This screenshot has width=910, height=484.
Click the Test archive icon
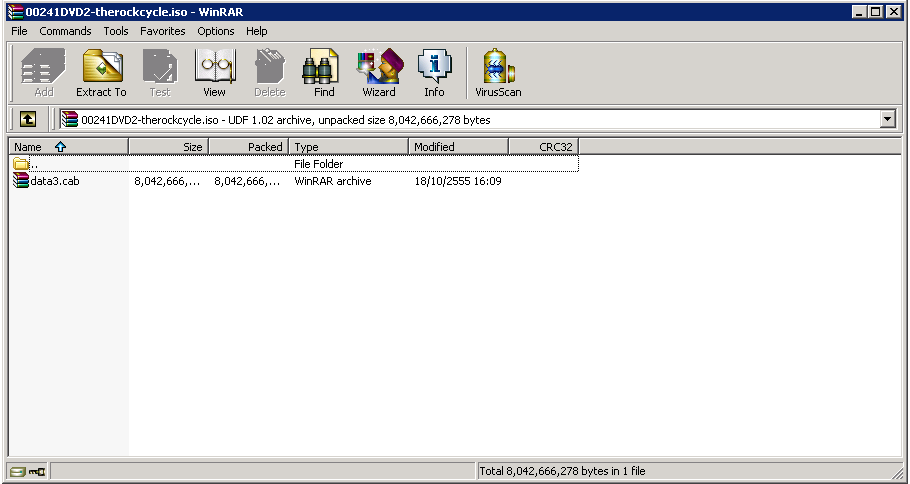[160, 73]
